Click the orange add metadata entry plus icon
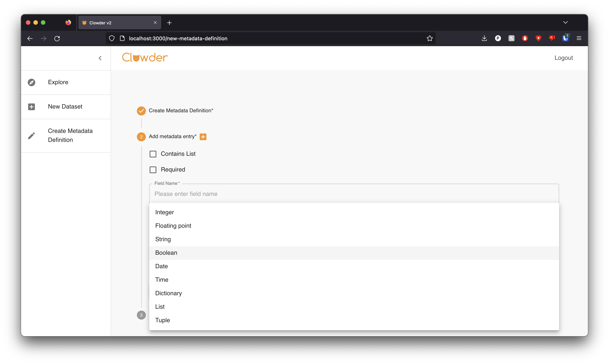Screen dimensions: 609x364 (203, 137)
